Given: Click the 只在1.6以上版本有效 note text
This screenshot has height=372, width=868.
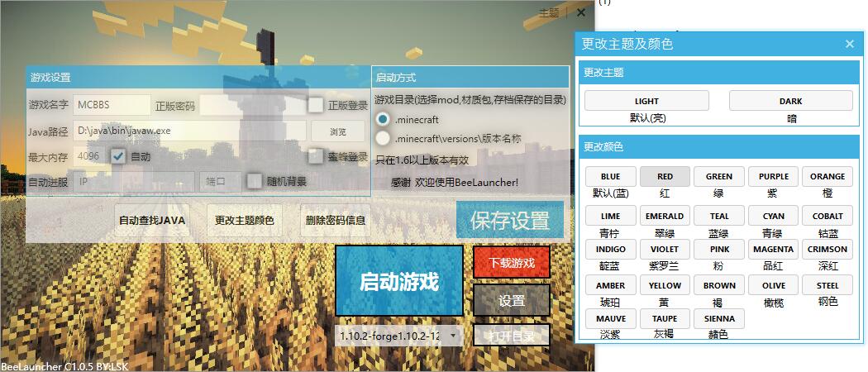Looking at the screenshot, I should coord(422,160).
